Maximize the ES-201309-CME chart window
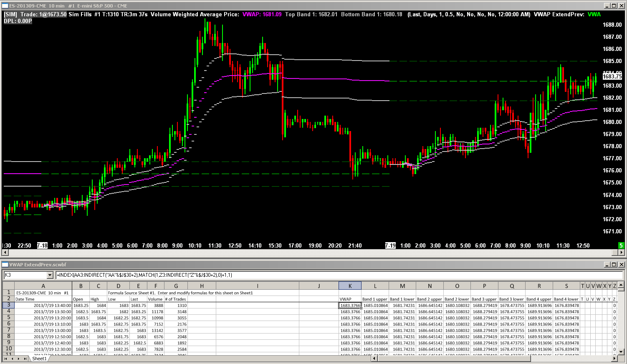 (614, 6)
